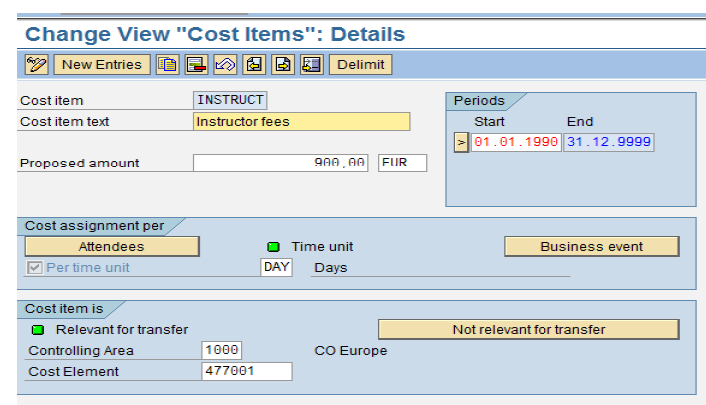Choose Not relevant for transfer
The height and width of the screenshot is (405, 706).
click(x=528, y=329)
